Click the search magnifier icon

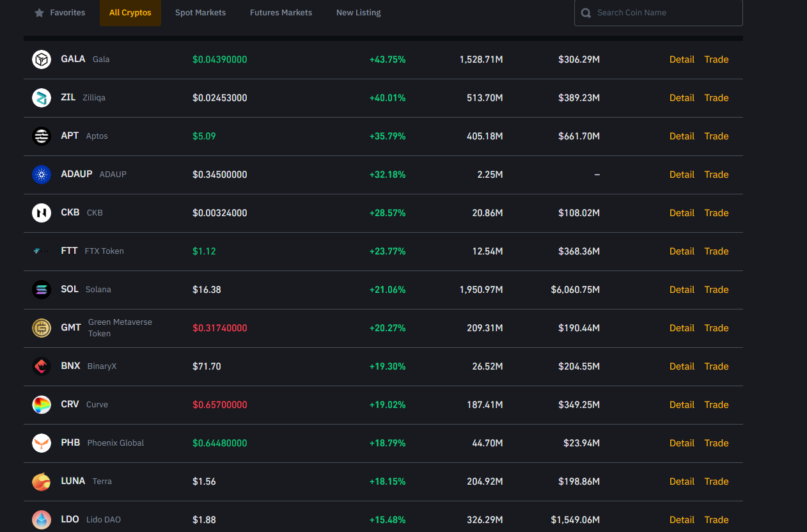(x=586, y=13)
